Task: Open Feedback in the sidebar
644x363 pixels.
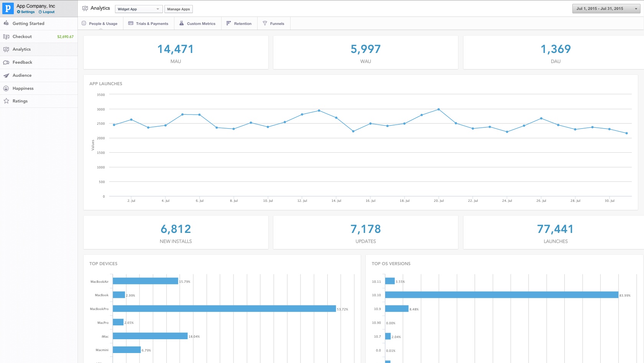Action: 39,63
